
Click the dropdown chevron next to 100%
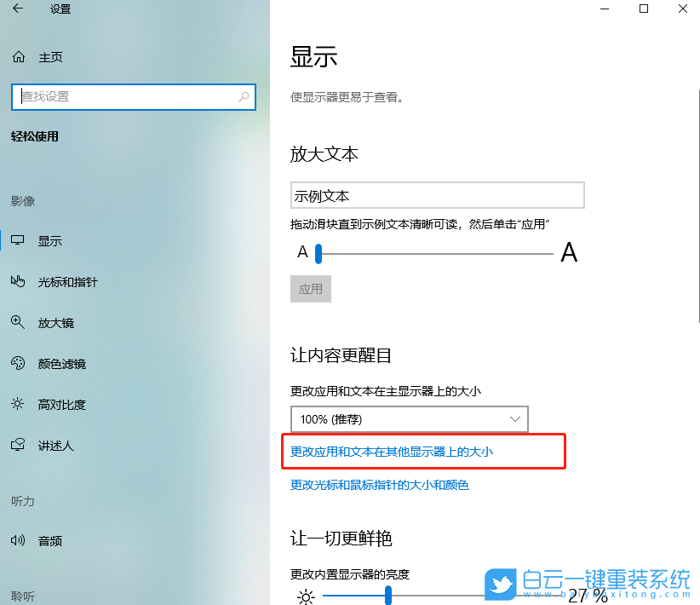click(x=515, y=419)
